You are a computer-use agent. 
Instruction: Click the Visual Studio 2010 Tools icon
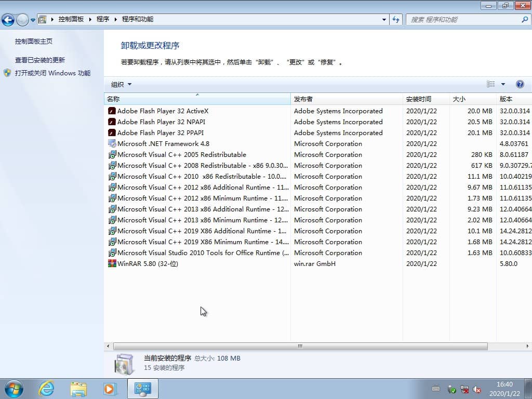coord(112,253)
